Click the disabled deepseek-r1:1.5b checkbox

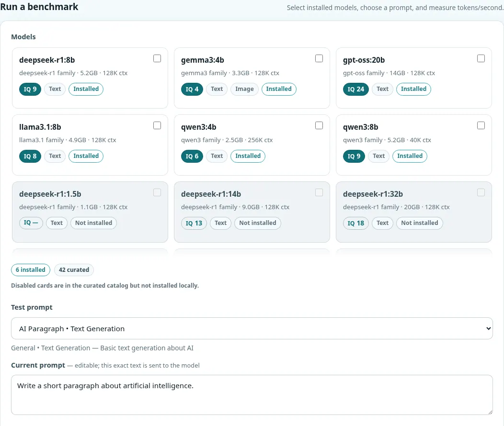[157, 192]
